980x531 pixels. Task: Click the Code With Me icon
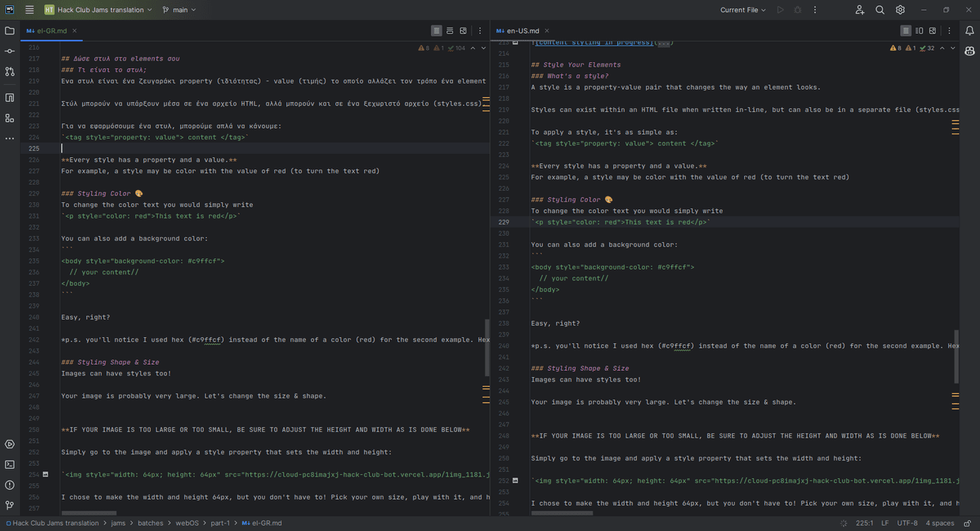(x=860, y=10)
